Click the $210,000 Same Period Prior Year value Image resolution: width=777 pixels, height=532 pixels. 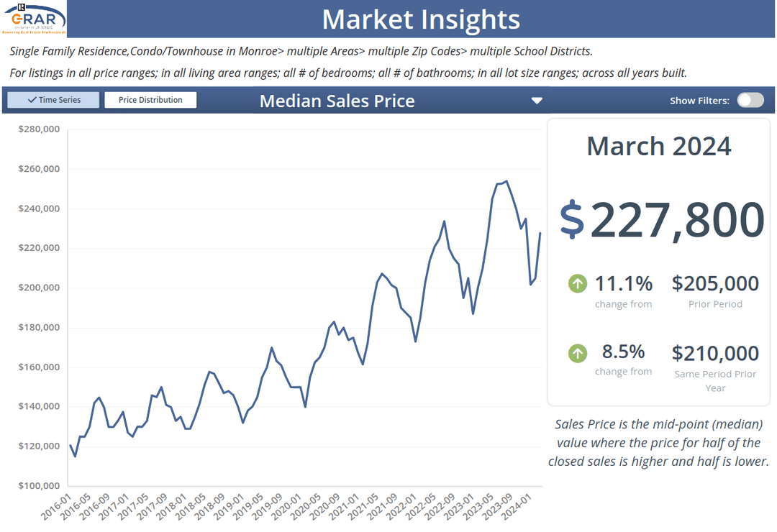715,353
